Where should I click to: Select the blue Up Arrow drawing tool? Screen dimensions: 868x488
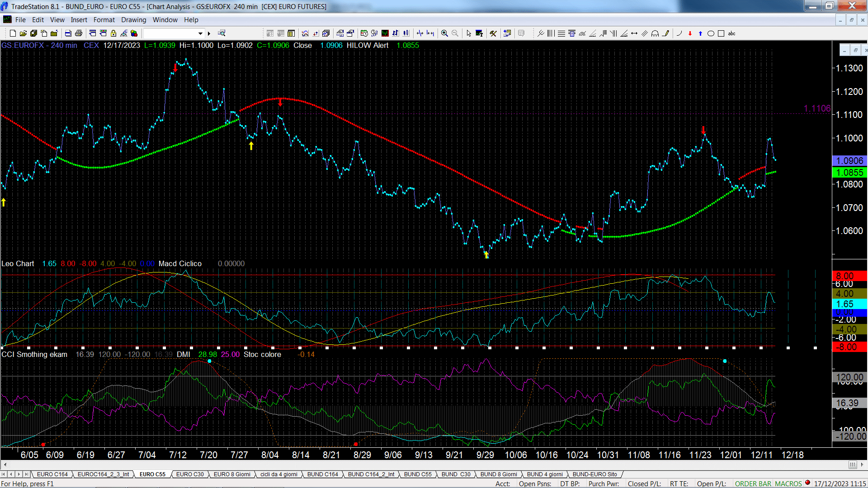[700, 33]
